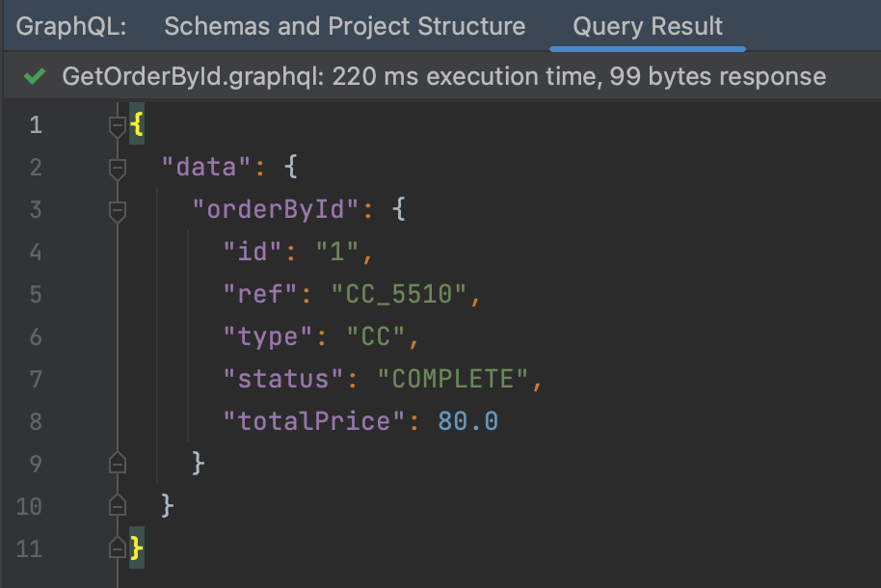Click the "orderById" key in the JSON
881x588 pixels.
click(277, 210)
